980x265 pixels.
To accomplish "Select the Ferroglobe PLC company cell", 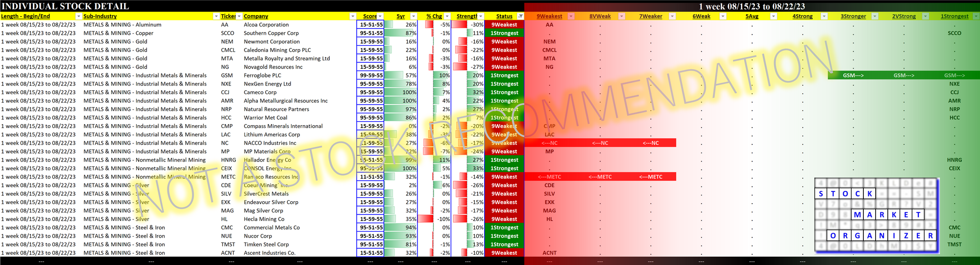I will pyautogui.click(x=262, y=75).
